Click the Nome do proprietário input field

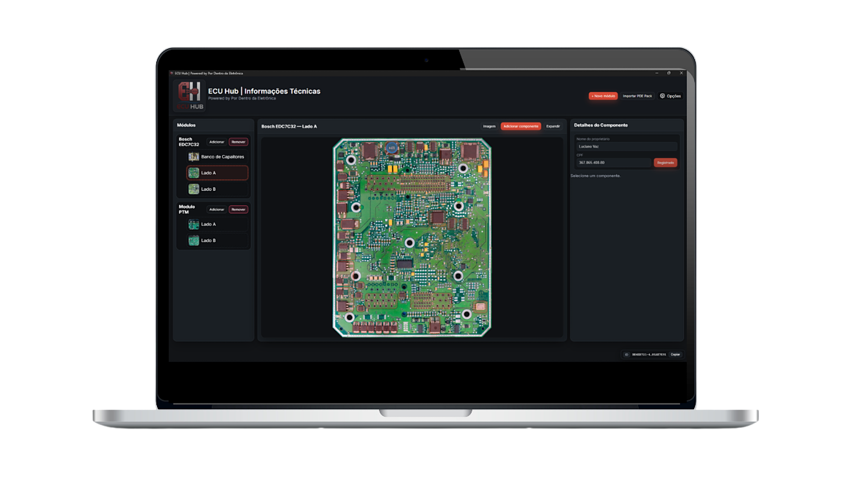(x=626, y=146)
